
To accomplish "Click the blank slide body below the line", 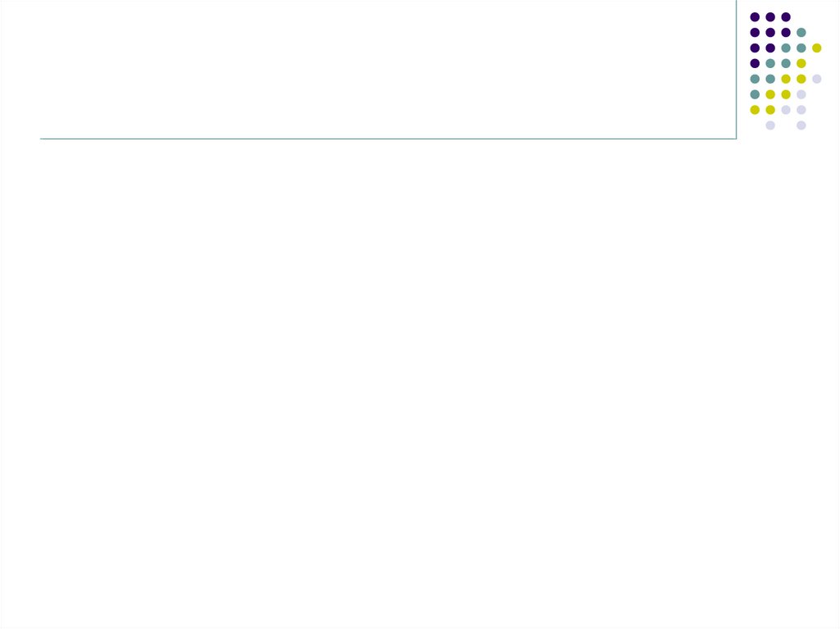I will pyautogui.click(x=420, y=384).
